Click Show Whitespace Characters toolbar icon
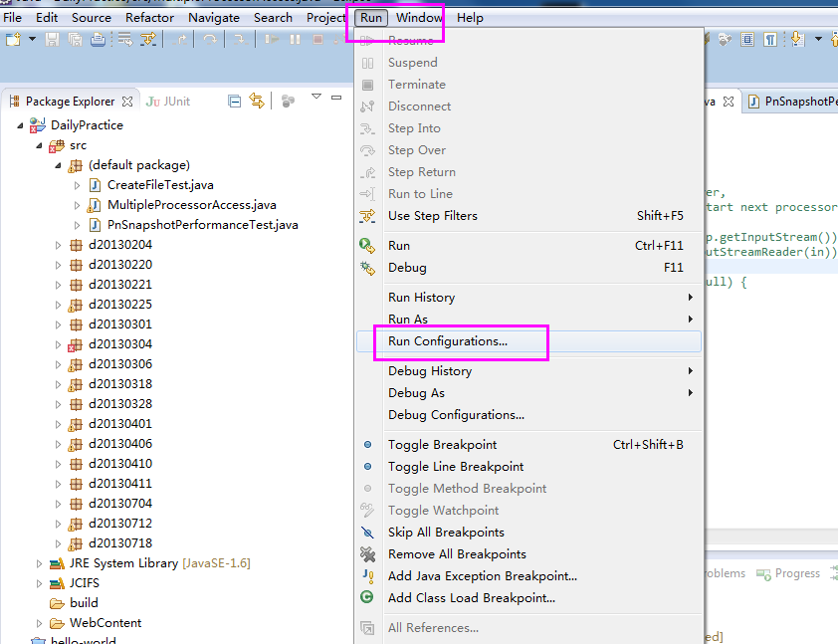 (x=770, y=39)
